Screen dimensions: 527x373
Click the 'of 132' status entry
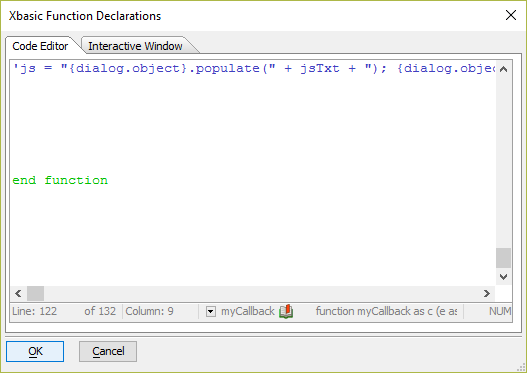100,311
